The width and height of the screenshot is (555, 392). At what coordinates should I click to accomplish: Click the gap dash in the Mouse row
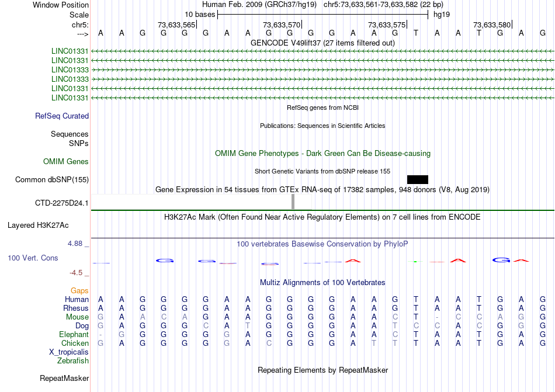[437, 317]
